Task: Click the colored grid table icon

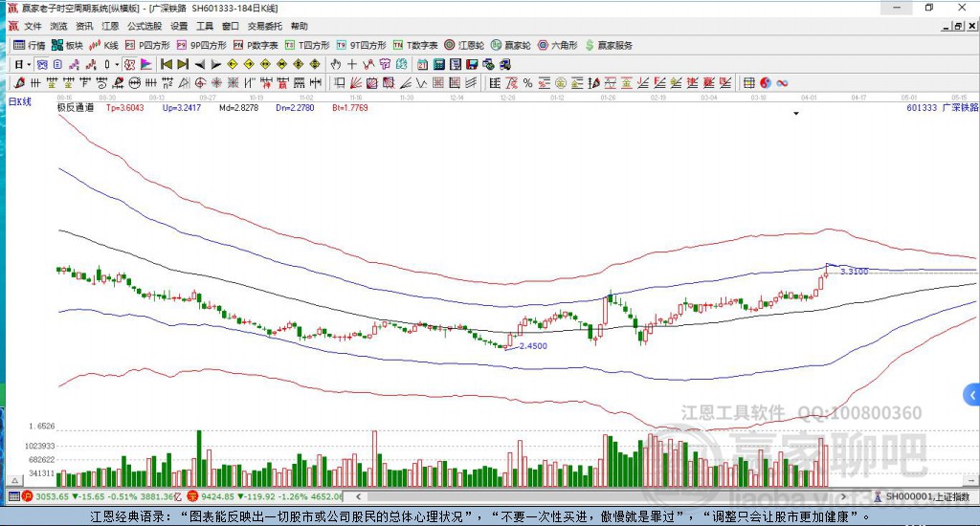Action: coord(748,82)
